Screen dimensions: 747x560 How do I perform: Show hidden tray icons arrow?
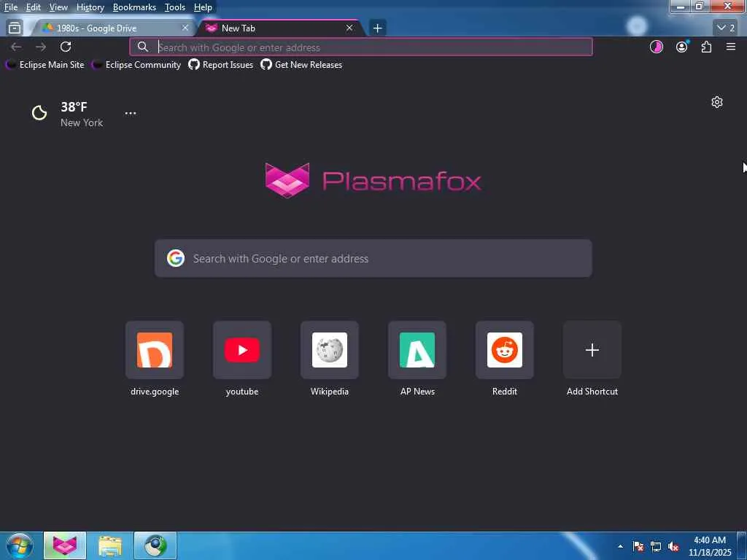point(620,546)
